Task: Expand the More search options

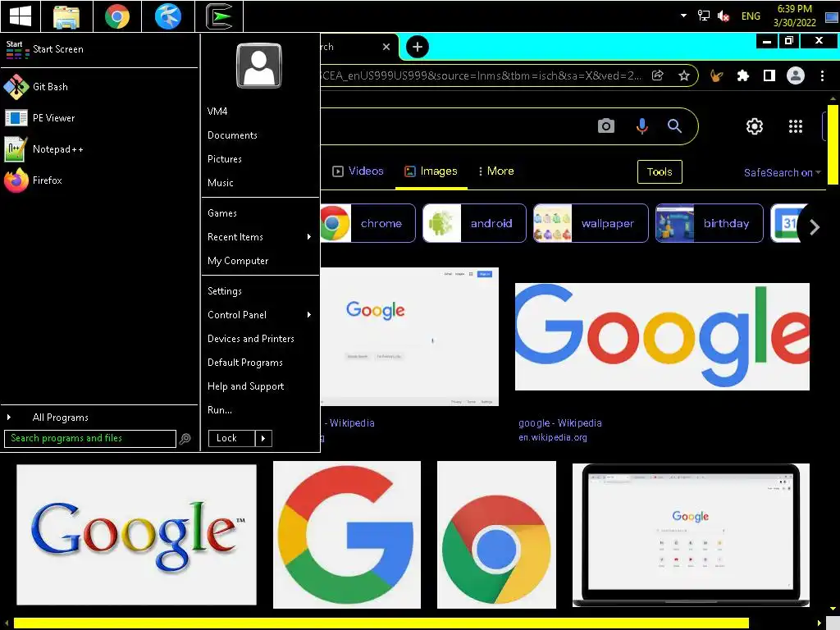Action: pyautogui.click(x=496, y=171)
